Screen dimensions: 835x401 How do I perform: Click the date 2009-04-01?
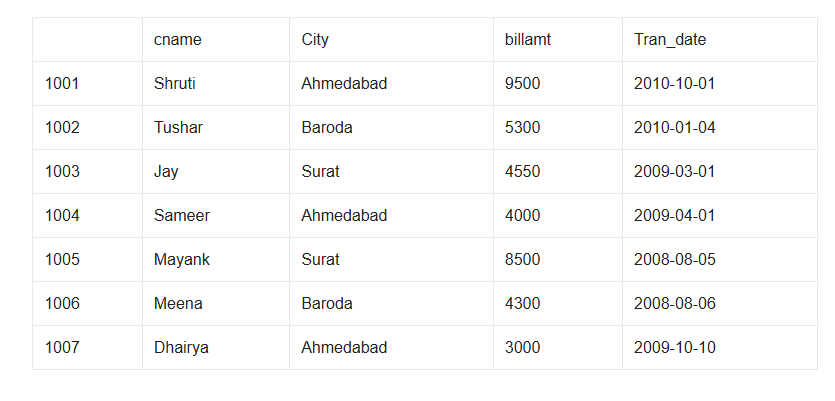tap(675, 216)
